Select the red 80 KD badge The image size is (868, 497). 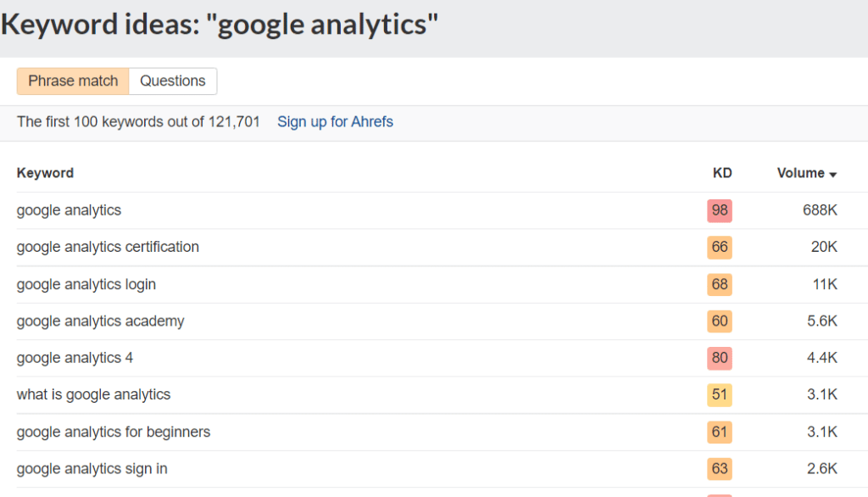(x=720, y=358)
